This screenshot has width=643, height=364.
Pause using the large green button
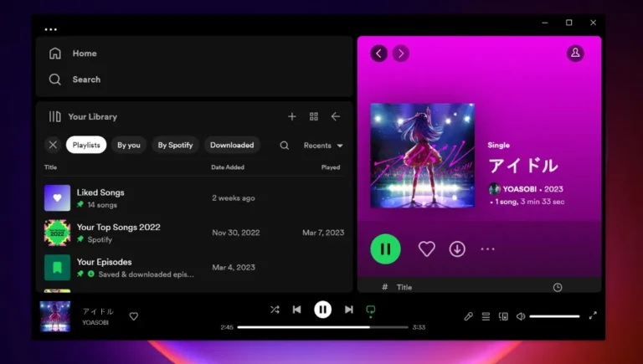tap(385, 249)
